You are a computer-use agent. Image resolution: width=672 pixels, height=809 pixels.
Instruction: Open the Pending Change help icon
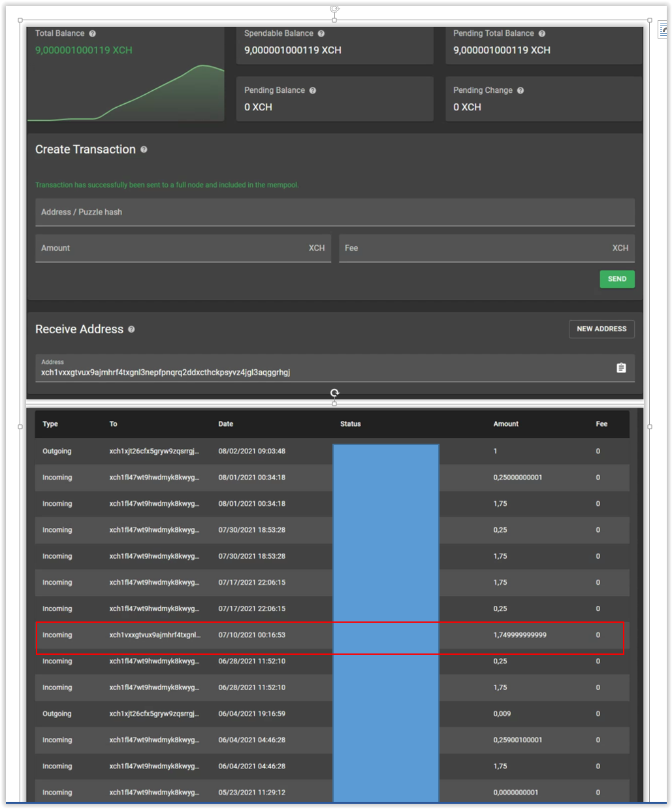pyautogui.click(x=520, y=90)
